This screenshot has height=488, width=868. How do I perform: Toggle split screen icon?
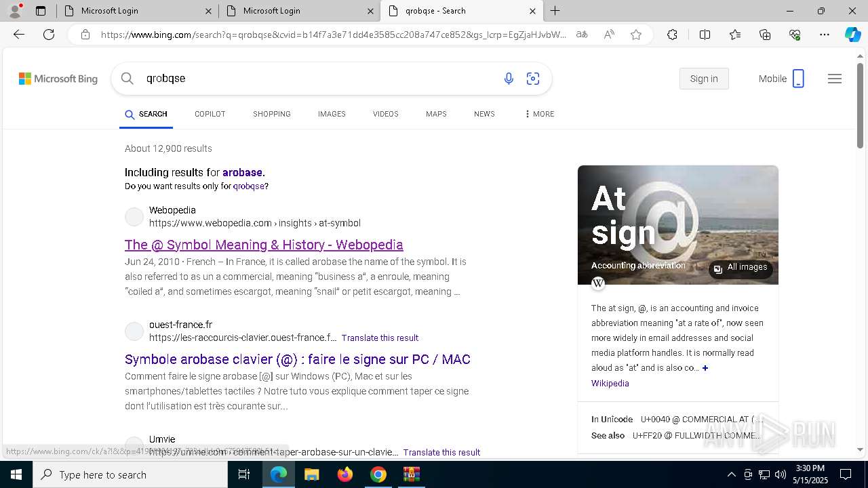pos(705,35)
